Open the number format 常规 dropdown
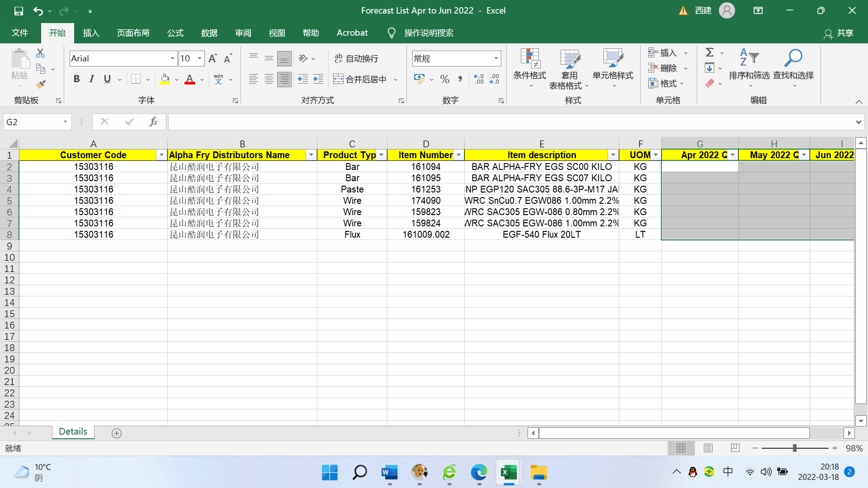Screen dimensions: 868x488 tap(496, 58)
